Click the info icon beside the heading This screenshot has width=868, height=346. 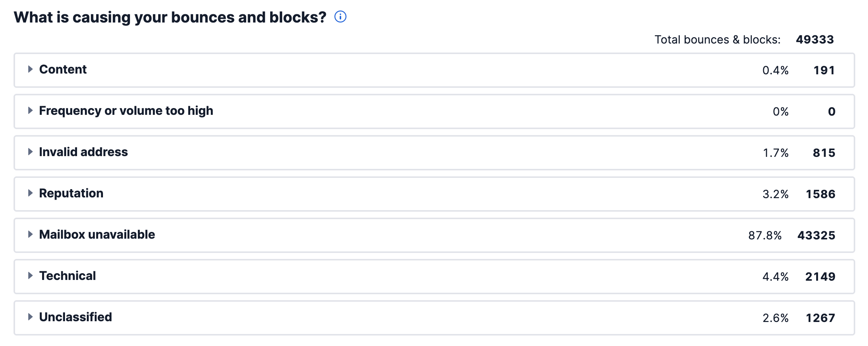point(340,17)
